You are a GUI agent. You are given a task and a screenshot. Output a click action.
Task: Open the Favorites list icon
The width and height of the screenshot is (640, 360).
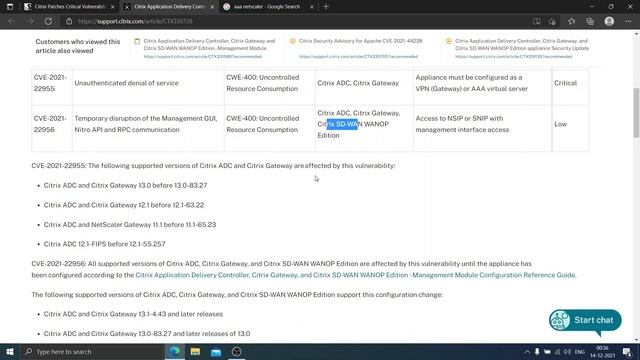tap(571, 21)
